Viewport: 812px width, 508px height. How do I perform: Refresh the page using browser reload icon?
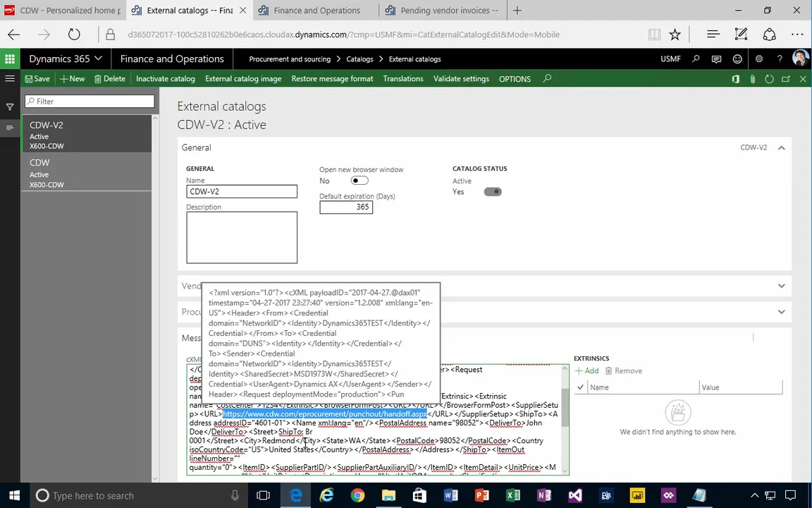point(74,35)
